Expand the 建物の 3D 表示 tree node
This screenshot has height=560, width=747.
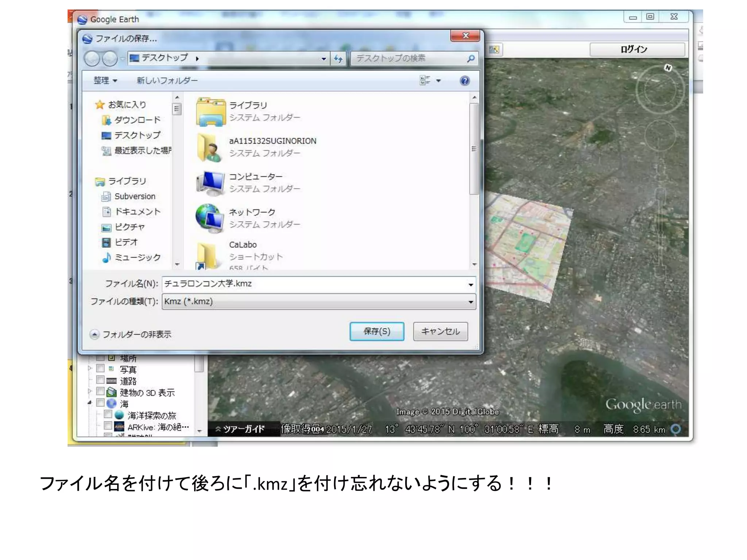click(90, 391)
